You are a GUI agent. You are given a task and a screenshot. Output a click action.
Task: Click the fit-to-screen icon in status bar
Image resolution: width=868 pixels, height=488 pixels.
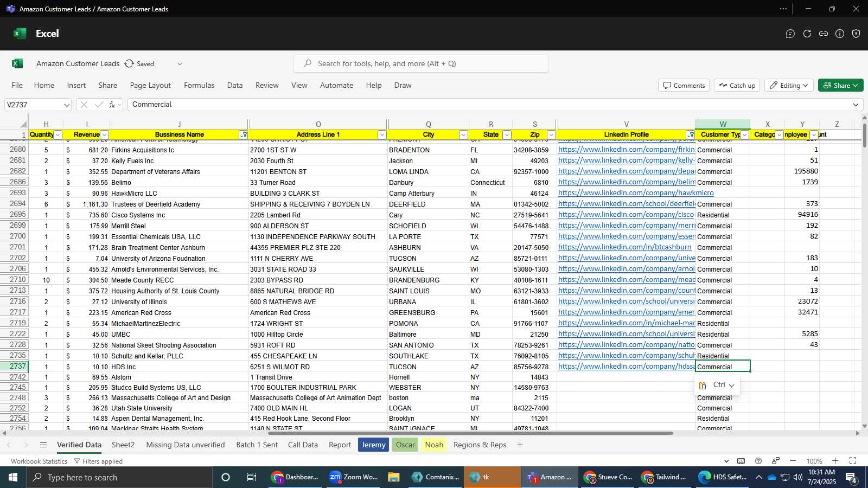pos(853,461)
